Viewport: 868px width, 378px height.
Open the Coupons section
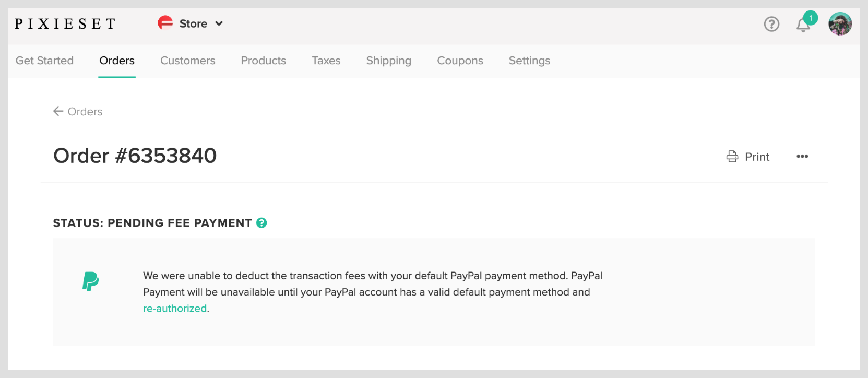[x=459, y=61]
